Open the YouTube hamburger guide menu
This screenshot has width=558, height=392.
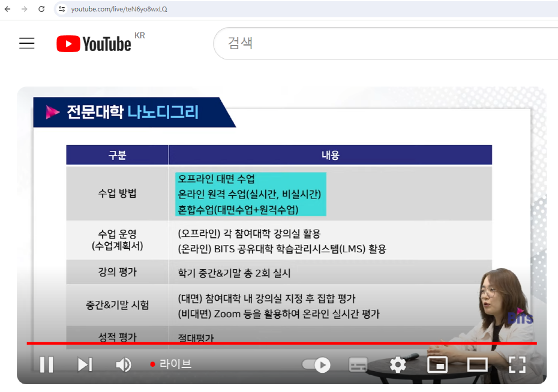[26, 43]
